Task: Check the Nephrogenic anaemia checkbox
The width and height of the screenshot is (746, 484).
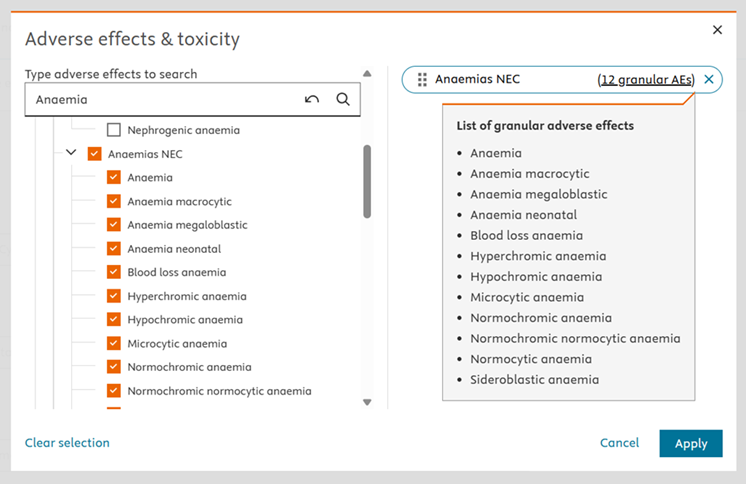Action: [114, 130]
